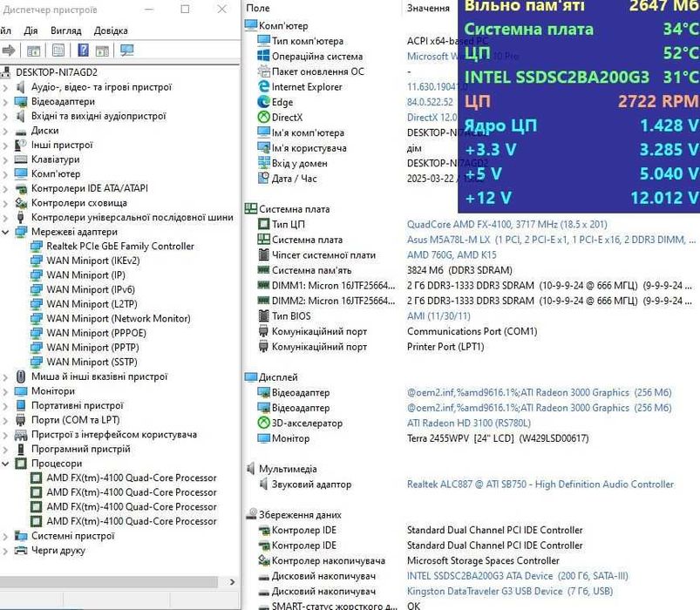The width and height of the screenshot is (700, 610).
Task: Click the Черги друку printer icon
Action: (21, 551)
